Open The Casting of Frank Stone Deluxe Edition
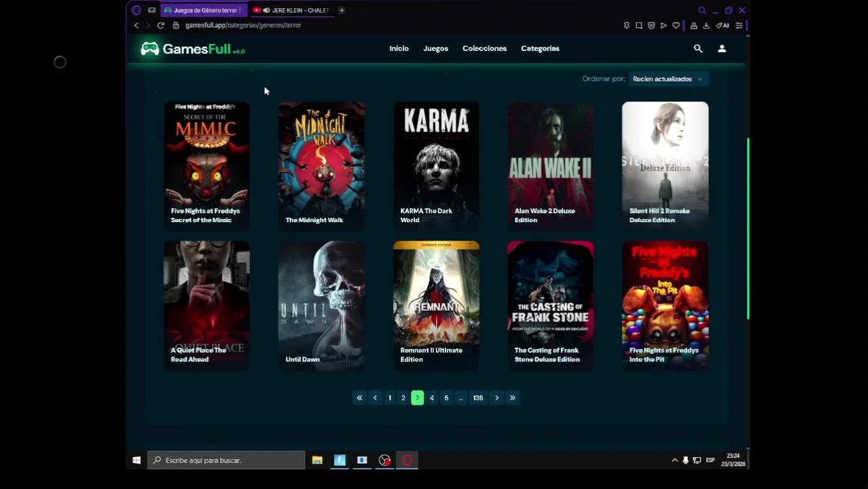Viewport: 868px width, 489px height. (550, 305)
